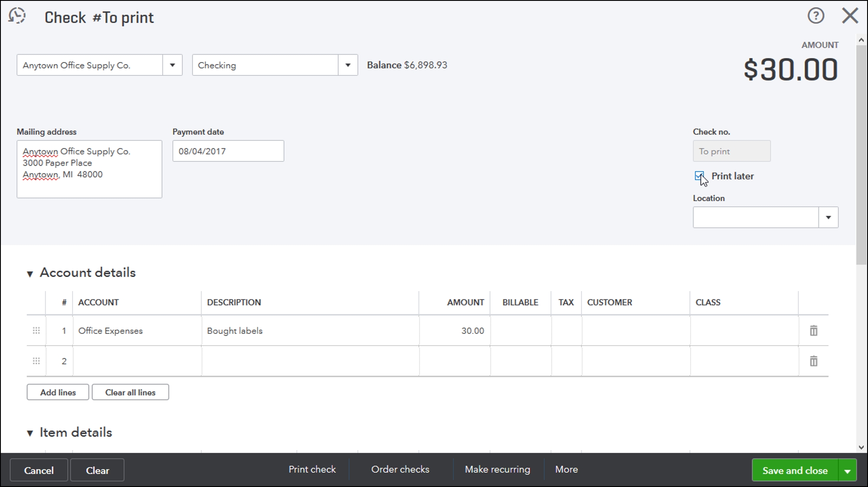868x487 pixels.
Task: Open the recent transactions clock icon
Action: pos(17,16)
